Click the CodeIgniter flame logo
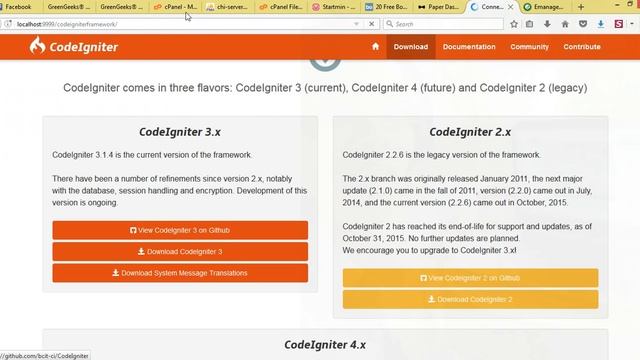640x360 pixels. coord(37,45)
